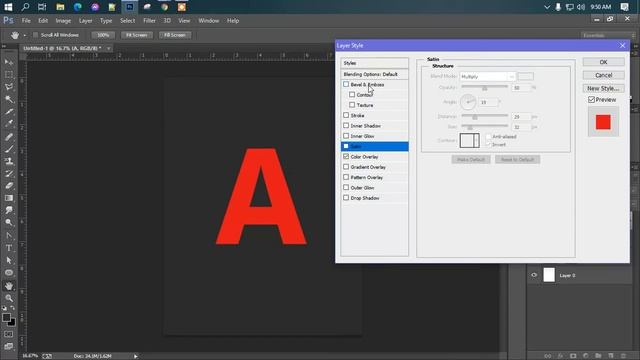Click New Style button

pos(603,88)
